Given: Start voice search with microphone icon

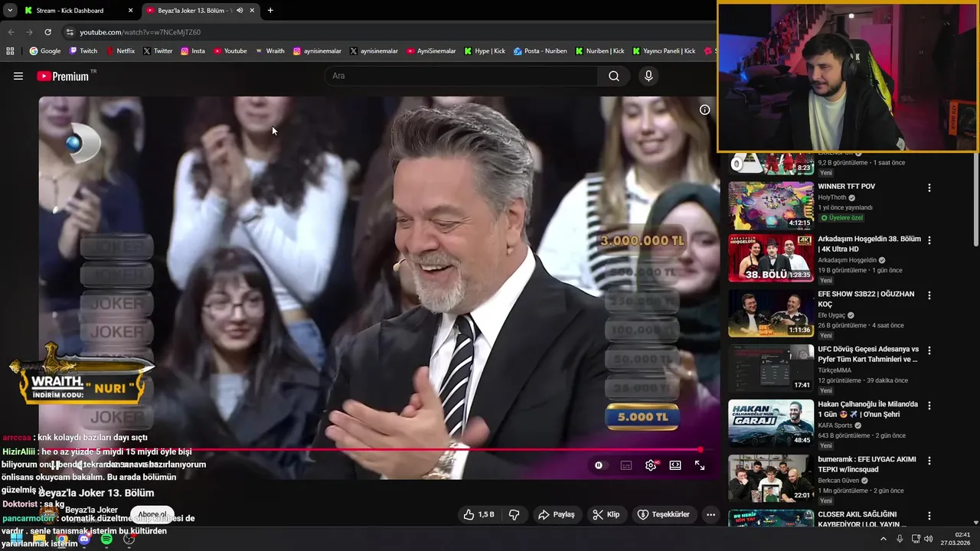Looking at the screenshot, I should [x=648, y=76].
